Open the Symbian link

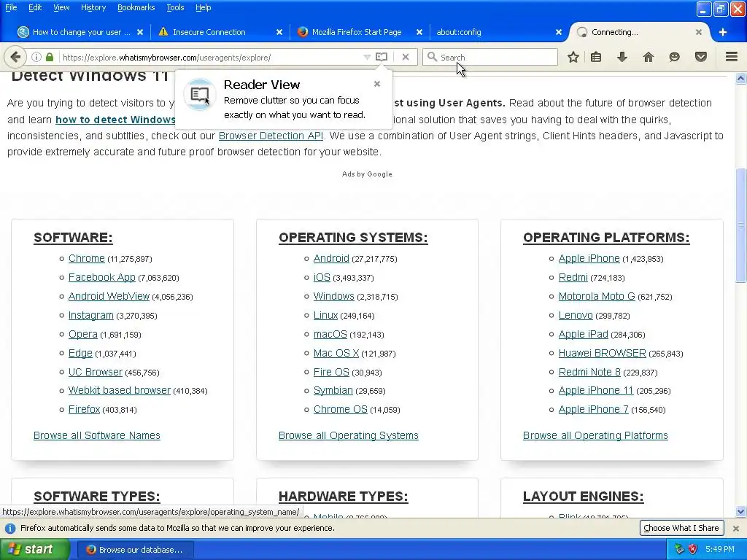333,391
